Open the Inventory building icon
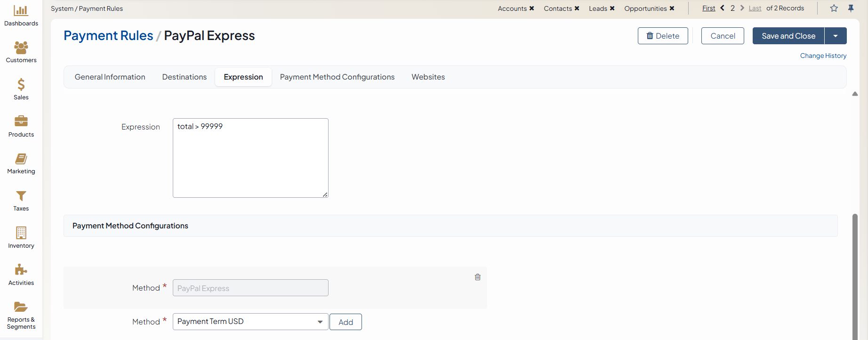This screenshot has width=868, height=340. pos(21,233)
